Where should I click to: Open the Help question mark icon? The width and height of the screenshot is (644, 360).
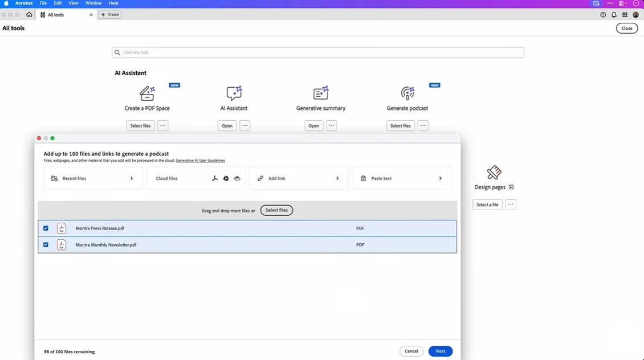coord(603,15)
